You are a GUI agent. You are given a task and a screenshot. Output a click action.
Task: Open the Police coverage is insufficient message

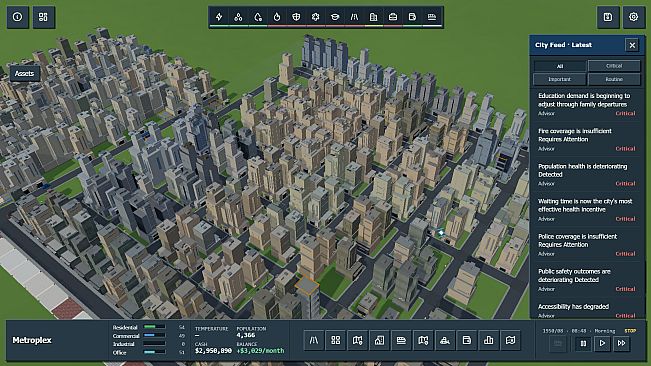(x=587, y=244)
